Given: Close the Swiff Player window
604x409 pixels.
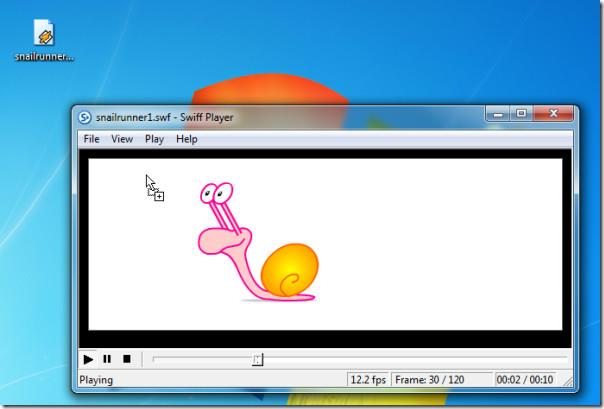Looking at the screenshot, I should (x=553, y=114).
